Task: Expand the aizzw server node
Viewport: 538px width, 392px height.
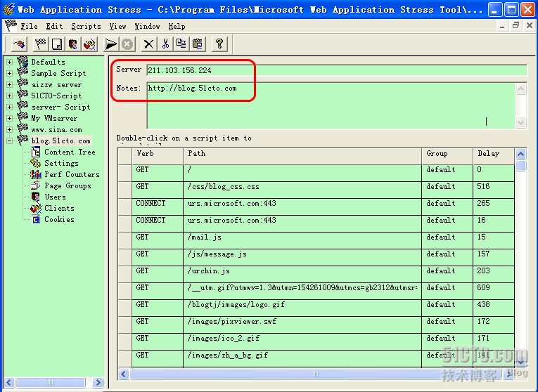Action: click(9, 84)
